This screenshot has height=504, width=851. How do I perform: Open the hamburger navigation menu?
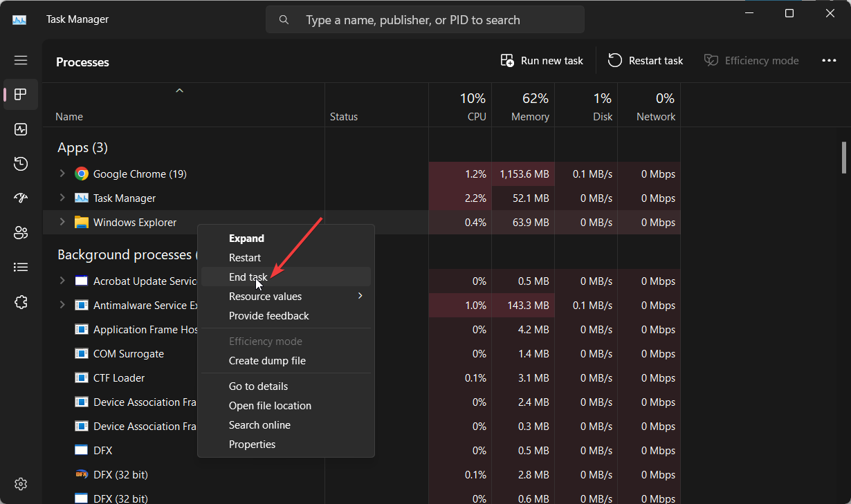coord(21,60)
